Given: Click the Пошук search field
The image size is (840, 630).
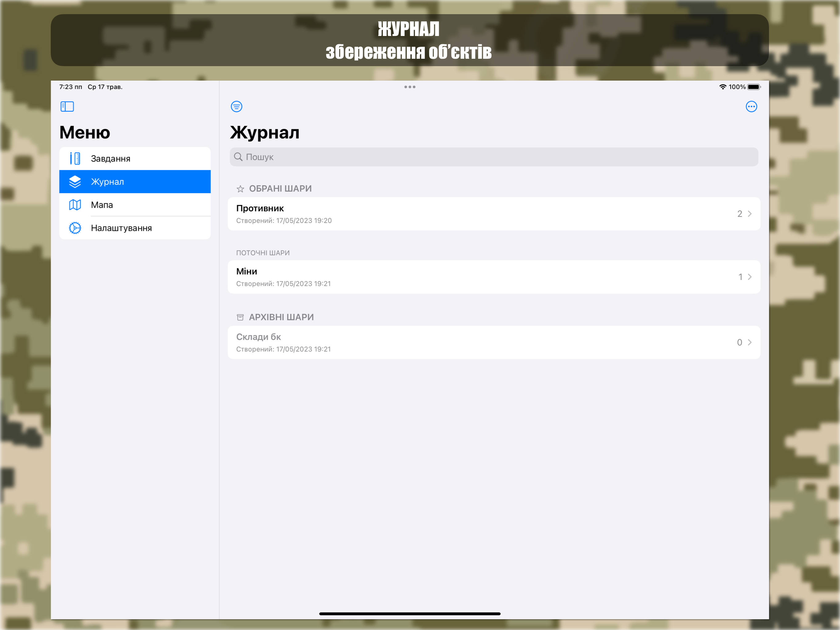Looking at the screenshot, I should (494, 157).
